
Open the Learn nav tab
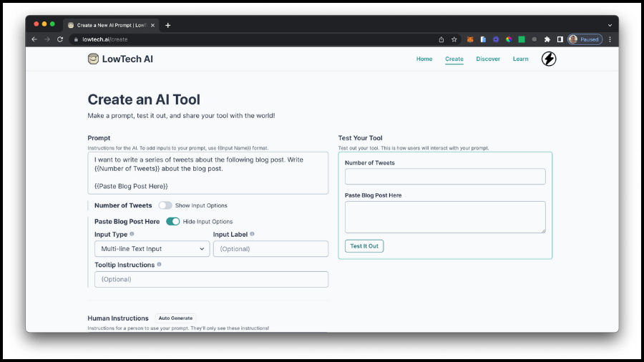(x=520, y=59)
